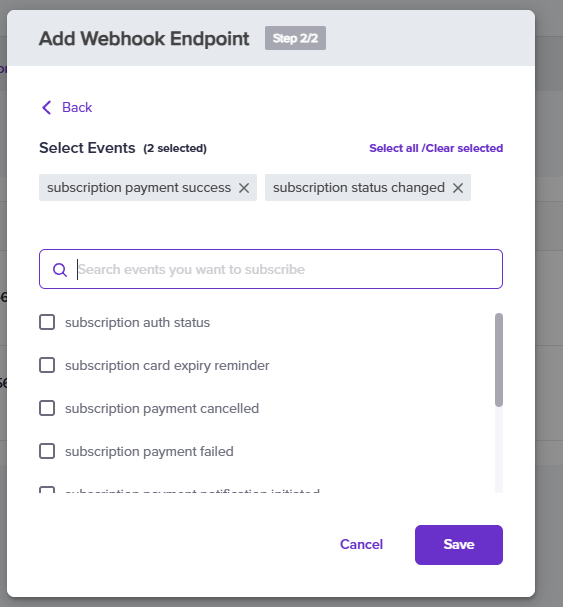Screen dimensions: 563x607
Task: Click the subscription status changed chip label
Action: 359,188
